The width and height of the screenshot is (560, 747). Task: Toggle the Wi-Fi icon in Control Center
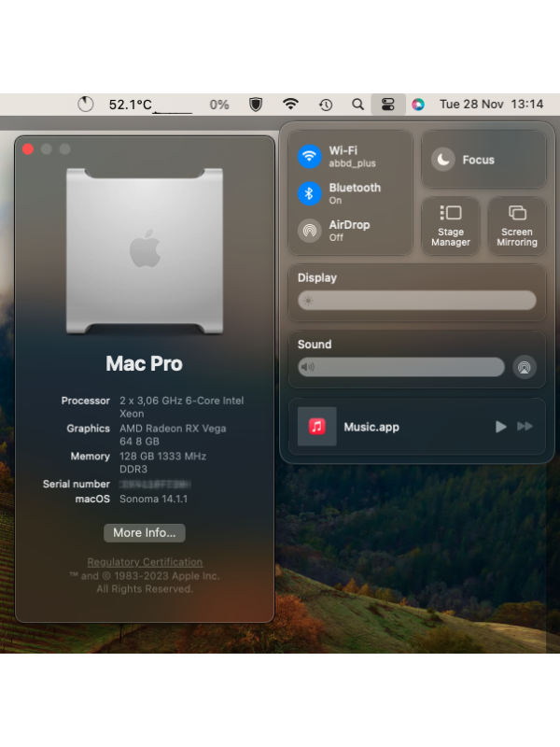click(310, 157)
